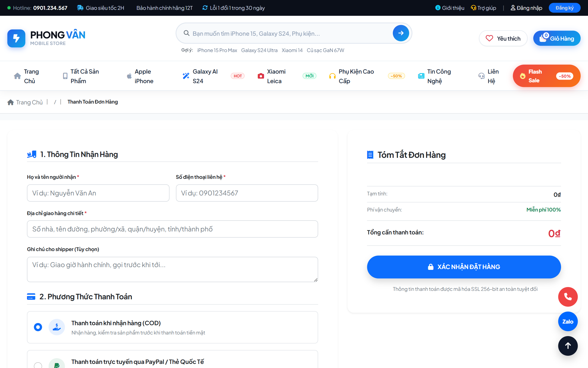Focus the delivery address input field
588x368 pixels.
point(173,229)
